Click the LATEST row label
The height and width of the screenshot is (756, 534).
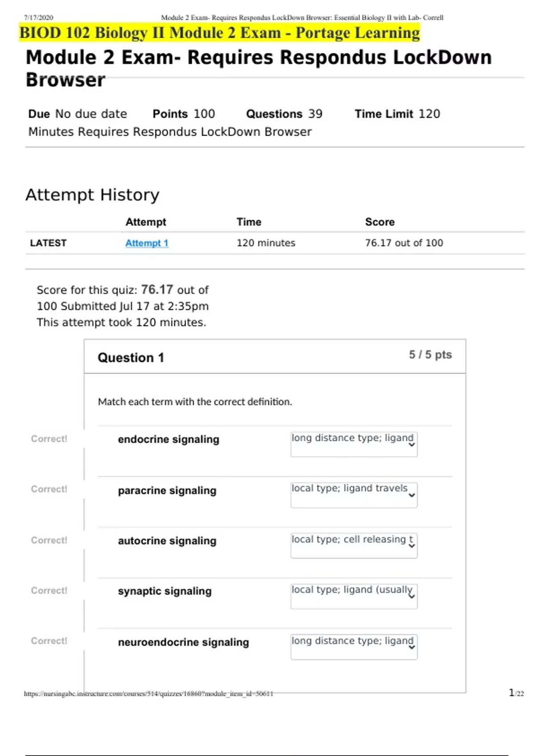[x=48, y=243]
